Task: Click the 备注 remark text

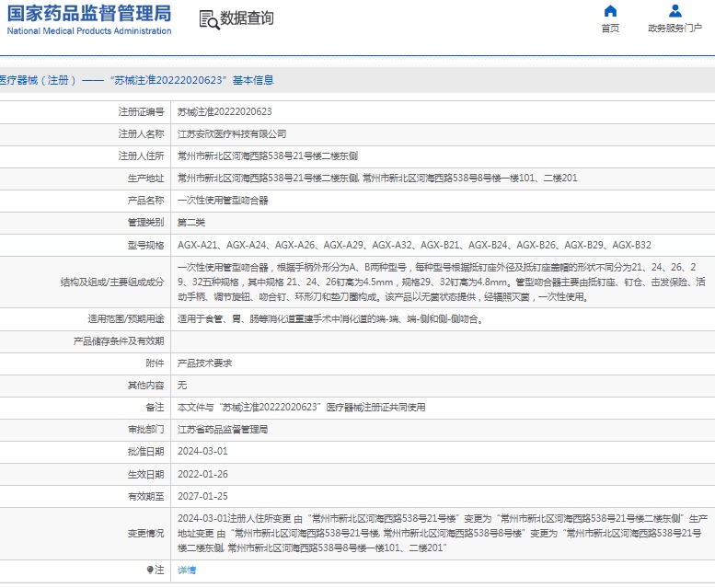Action: pyautogui.click(x=302, y=407)
